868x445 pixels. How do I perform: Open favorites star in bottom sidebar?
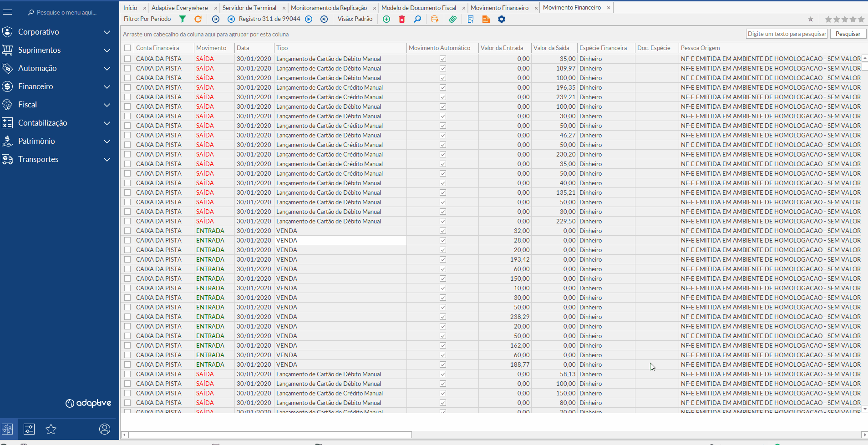(x=51, y=429)
